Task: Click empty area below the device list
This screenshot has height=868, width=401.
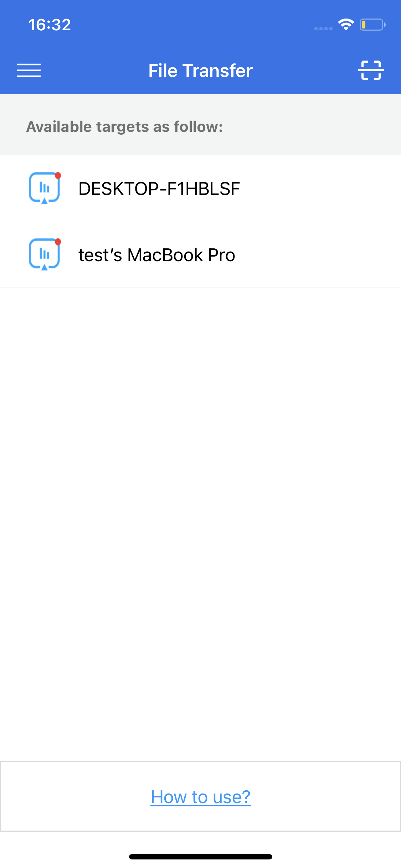Action: (x=201, y=524)
